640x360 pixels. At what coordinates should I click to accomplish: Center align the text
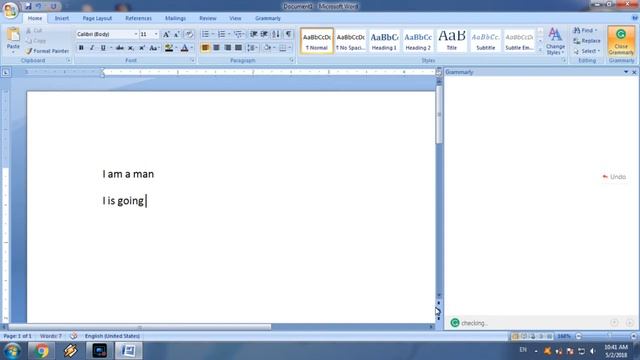point(216,48)
